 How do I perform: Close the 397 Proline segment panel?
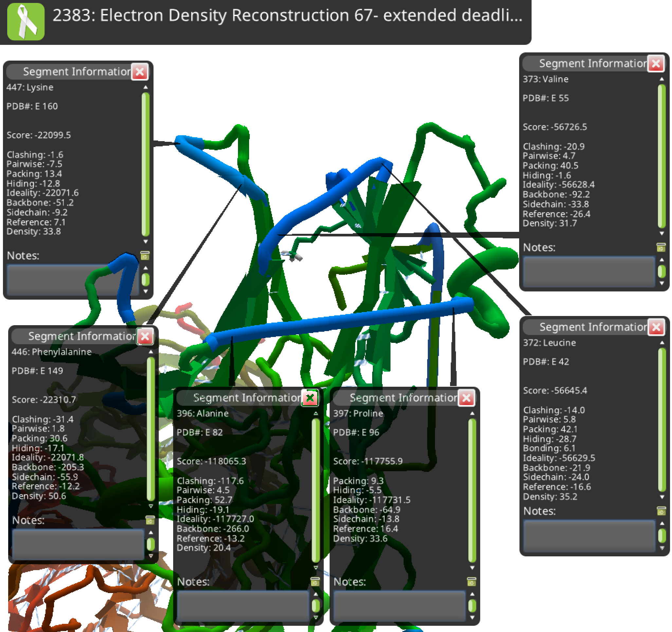466,398
